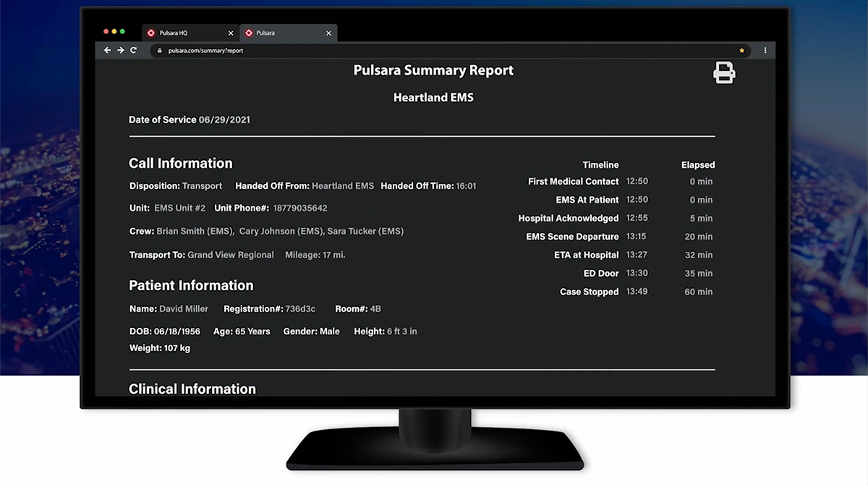Open the browser three-dot menu
Screen dimensions: 868x485
coord(765,51)
